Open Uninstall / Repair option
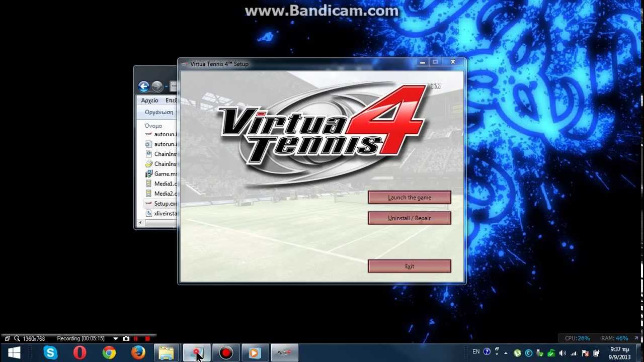The width and height of the screenshot is (644, 362). [410, 218]
